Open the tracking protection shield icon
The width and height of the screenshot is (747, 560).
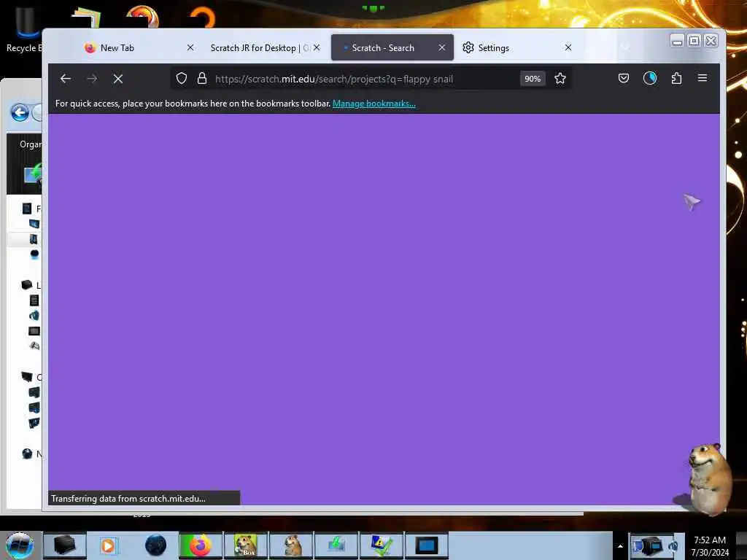(182, 79)
